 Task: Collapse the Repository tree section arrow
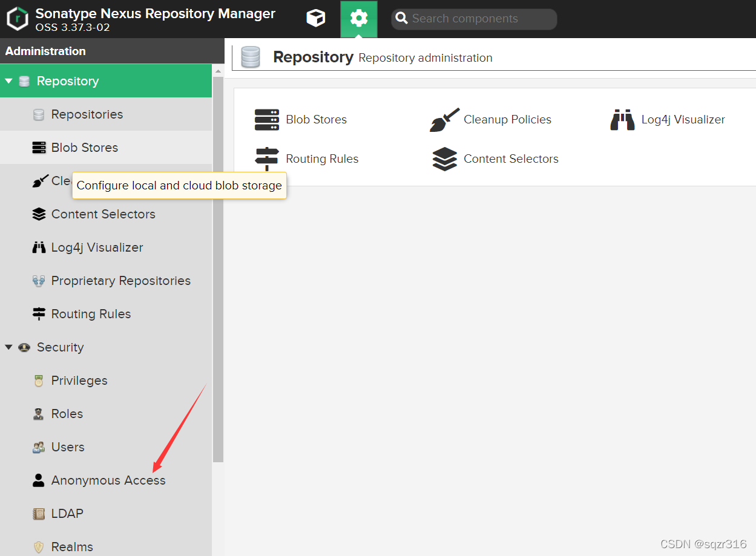[8, 81]
